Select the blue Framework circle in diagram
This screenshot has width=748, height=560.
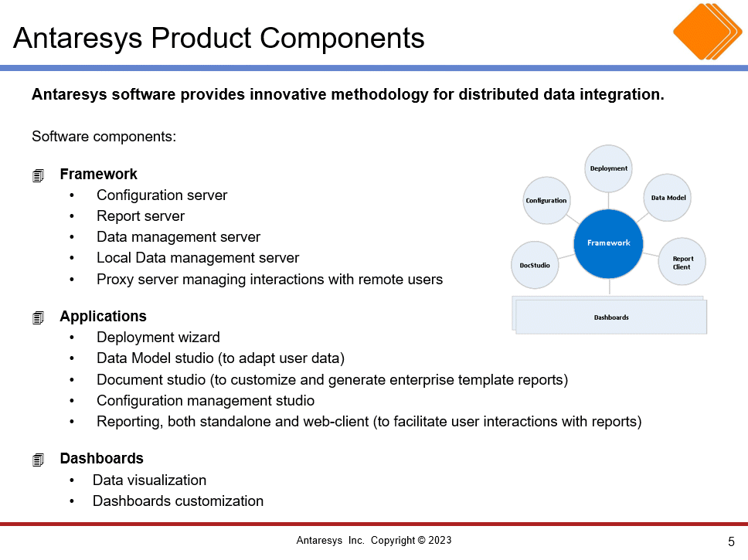(x=608, y=243)
